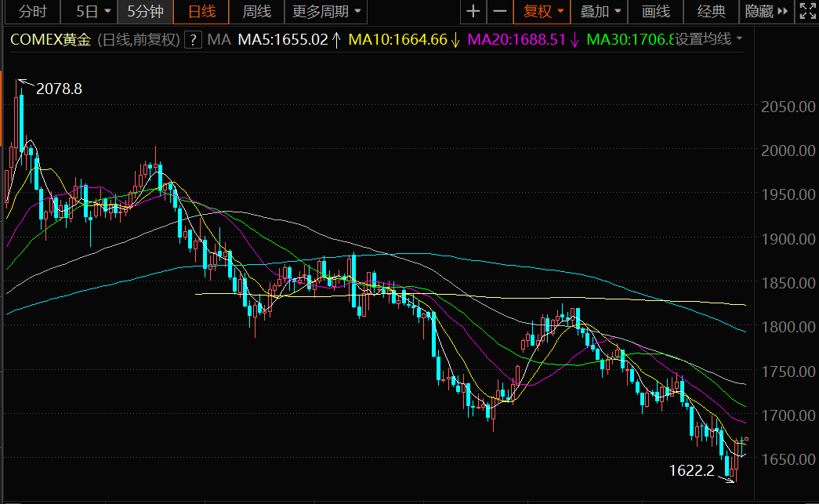Click the fullscreen expand icon
The height and width of the screenshot is (504, 819).
point(807,12)
